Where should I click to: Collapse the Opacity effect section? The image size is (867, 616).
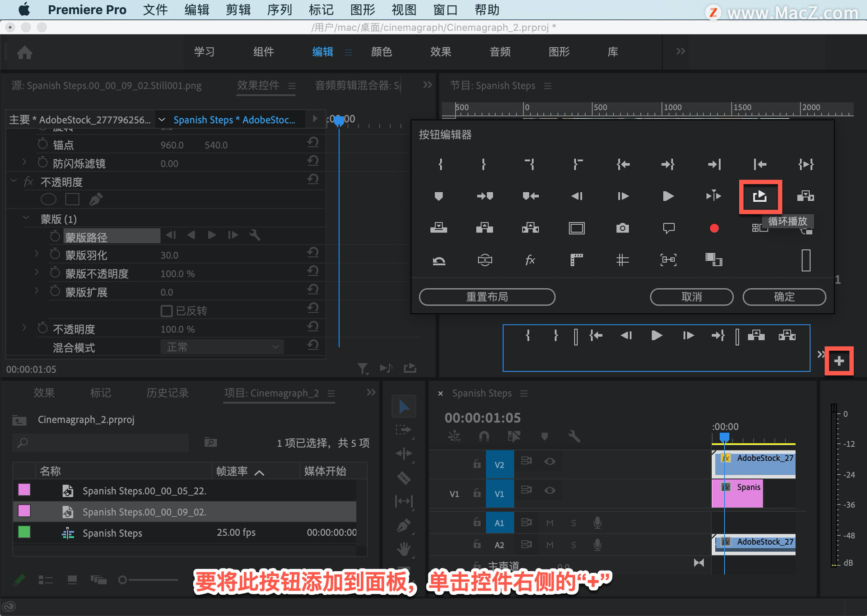[x=14, y=181]
